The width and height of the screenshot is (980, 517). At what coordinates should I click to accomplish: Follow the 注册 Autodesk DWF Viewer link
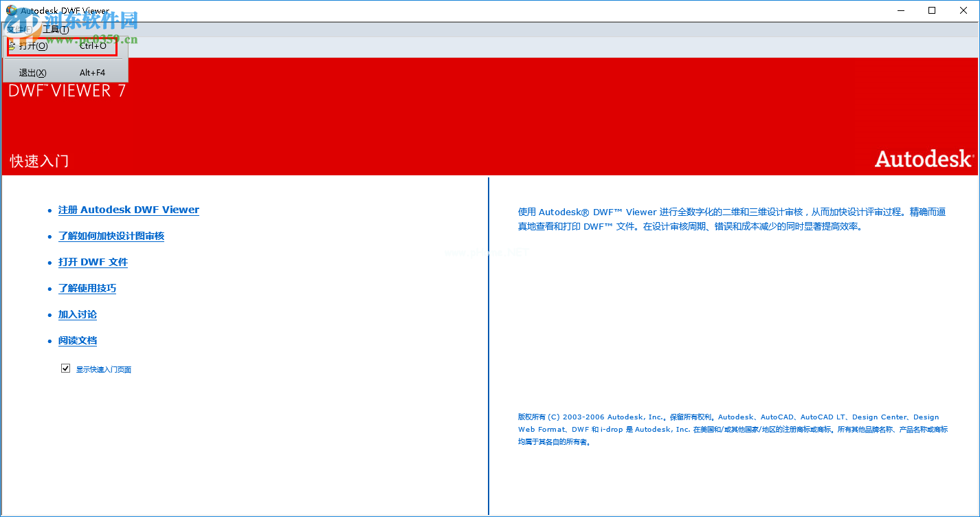[x=129, y=210]
